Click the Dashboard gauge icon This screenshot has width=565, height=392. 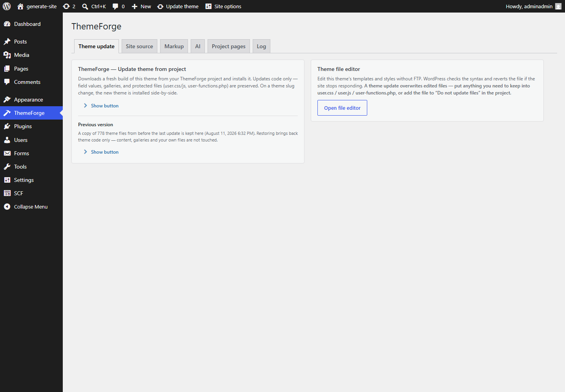click(x=7, y=24)
